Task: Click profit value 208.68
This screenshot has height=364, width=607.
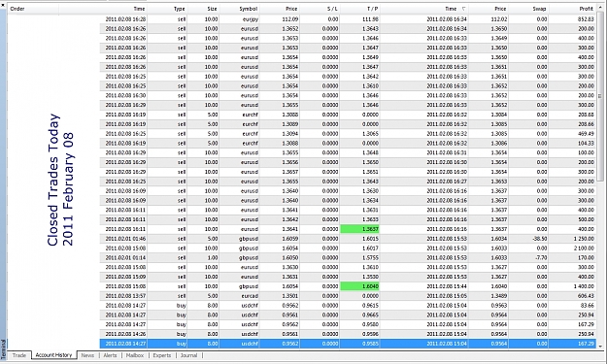Action: tap(586, 115)
